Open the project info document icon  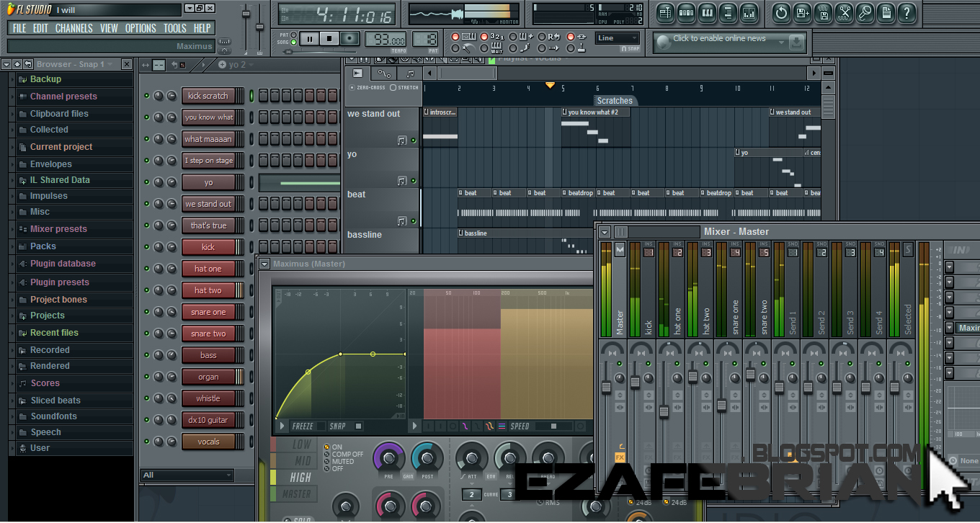tap(886, 13)
